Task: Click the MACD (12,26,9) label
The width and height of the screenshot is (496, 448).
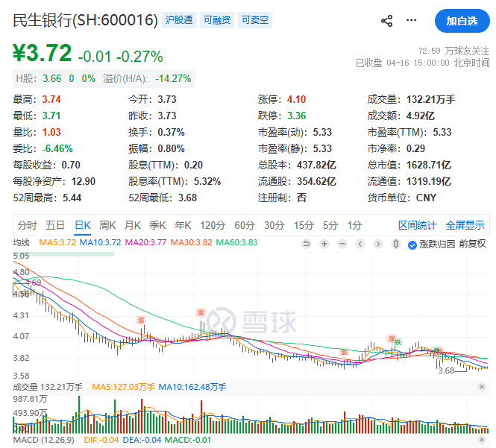Action: 44,440
